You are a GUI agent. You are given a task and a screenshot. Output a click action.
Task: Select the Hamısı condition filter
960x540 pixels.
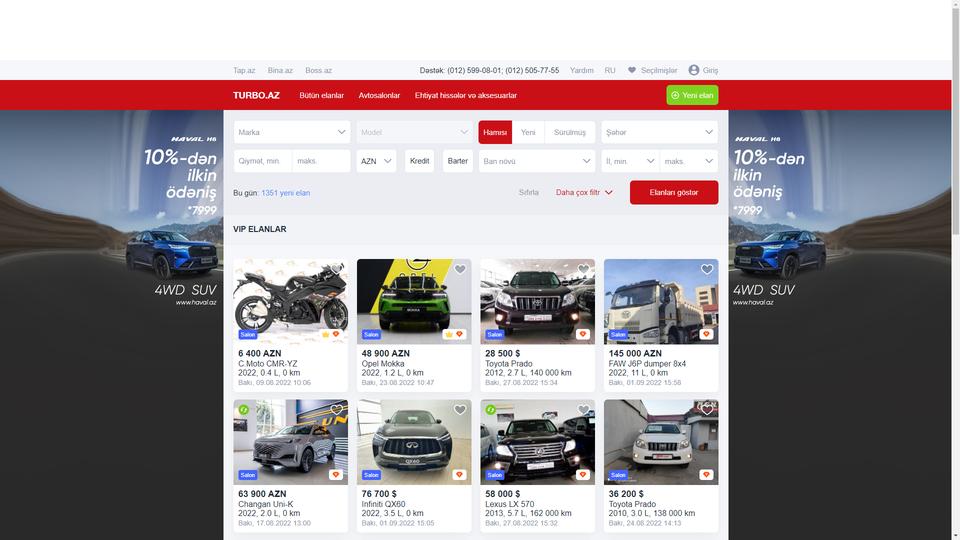[495, 132]
